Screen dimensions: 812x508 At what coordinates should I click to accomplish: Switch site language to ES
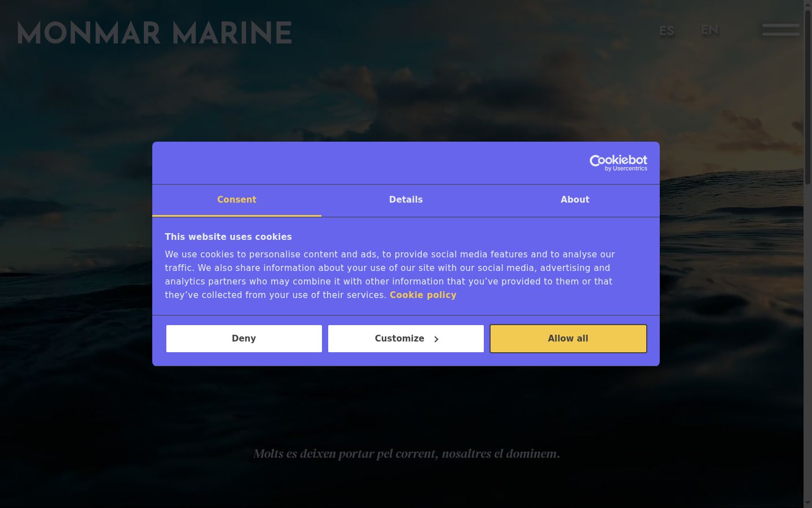point(667,31)
